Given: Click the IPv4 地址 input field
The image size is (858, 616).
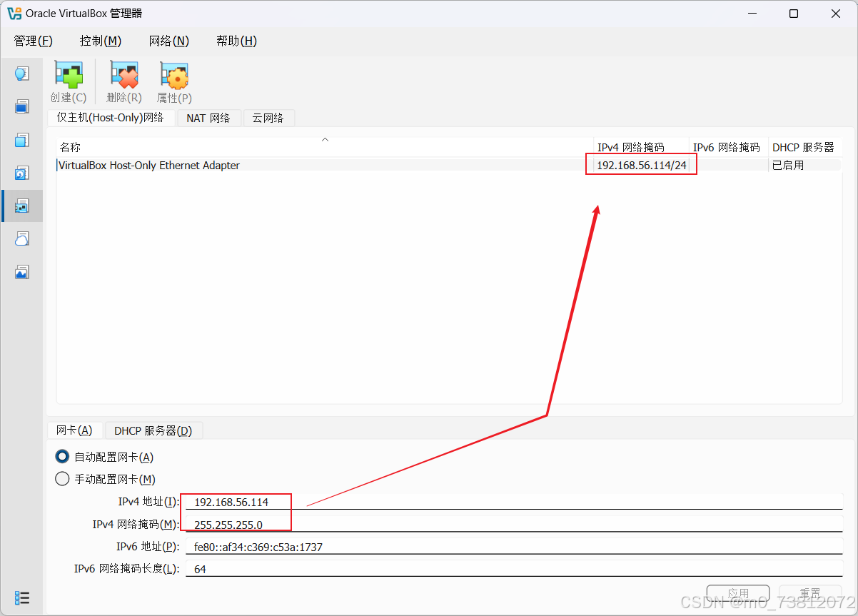Looking at the screenshot, I should pos(514,502).
